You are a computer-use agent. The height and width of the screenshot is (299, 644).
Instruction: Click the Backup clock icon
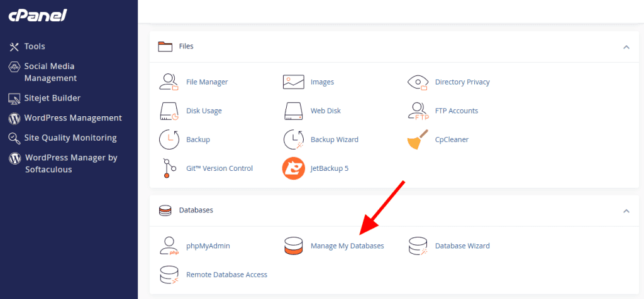[x=169, y=139]
